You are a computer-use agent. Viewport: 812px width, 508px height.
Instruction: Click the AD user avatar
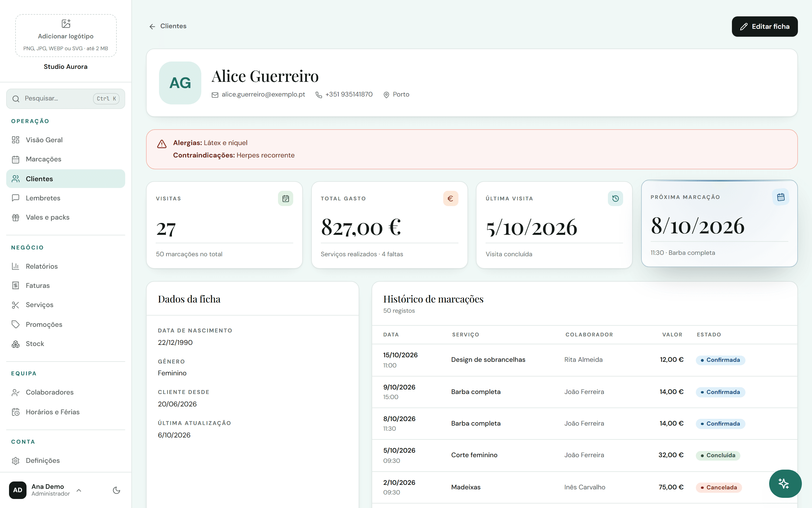coord(18,490)
